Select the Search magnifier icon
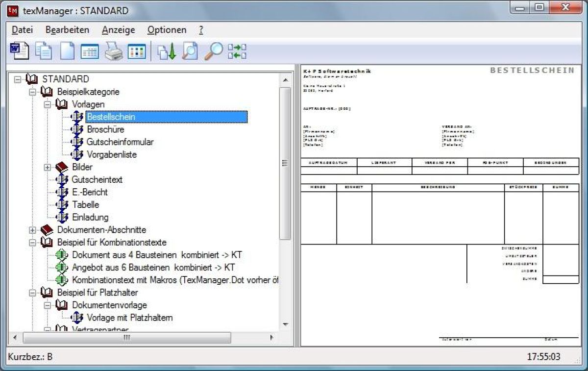Viewport: 588px width, 371px height. click(x=213, y=50)
